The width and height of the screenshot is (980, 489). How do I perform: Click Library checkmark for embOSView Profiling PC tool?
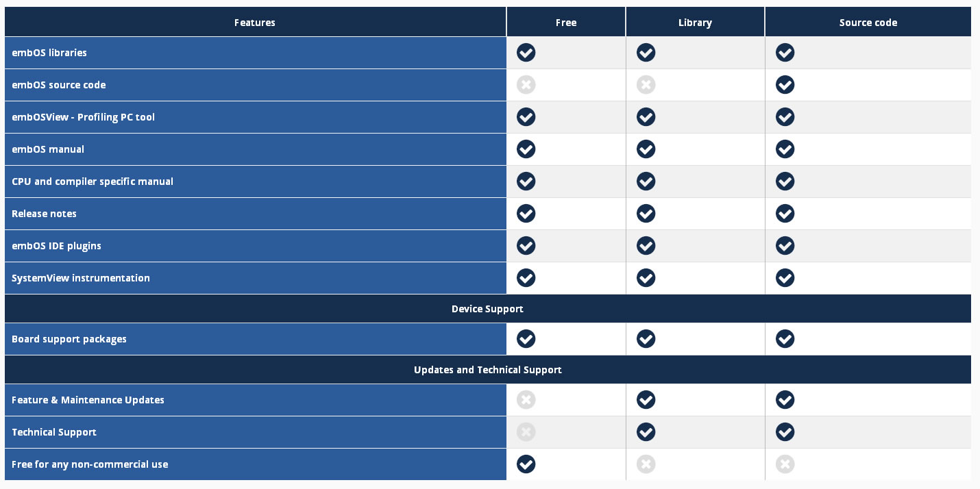(646, 117)
